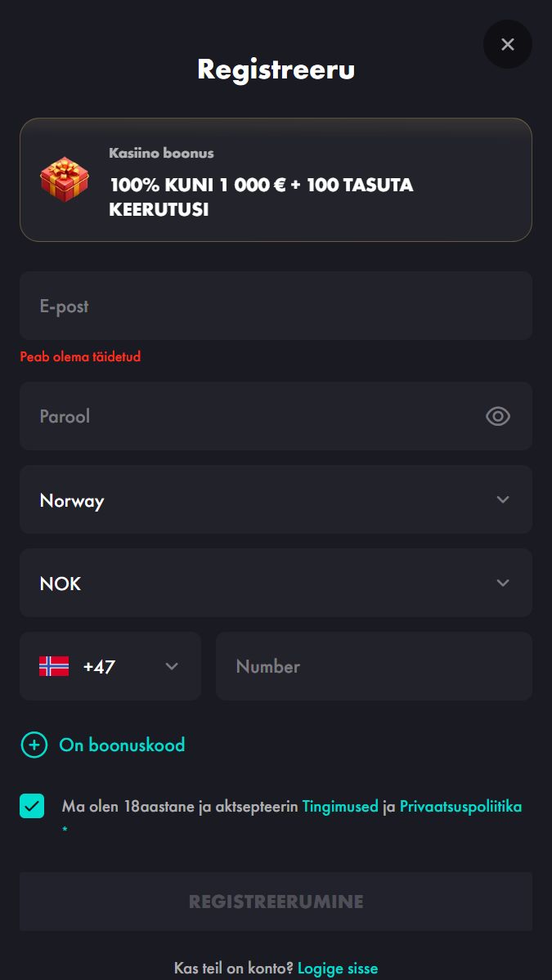Click the chevron in Norway field
The image size is (552, 980).
click(x=503, y=499)
